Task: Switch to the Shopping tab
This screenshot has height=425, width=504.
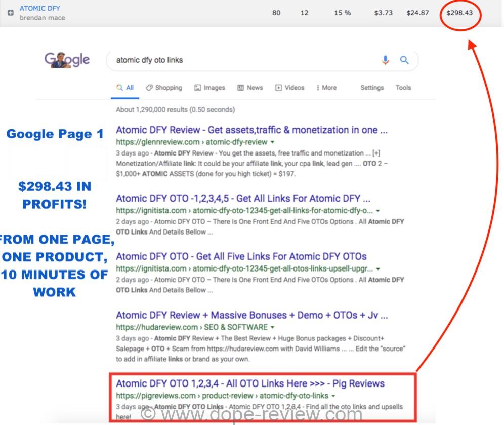Action: (x=163, y=88)
